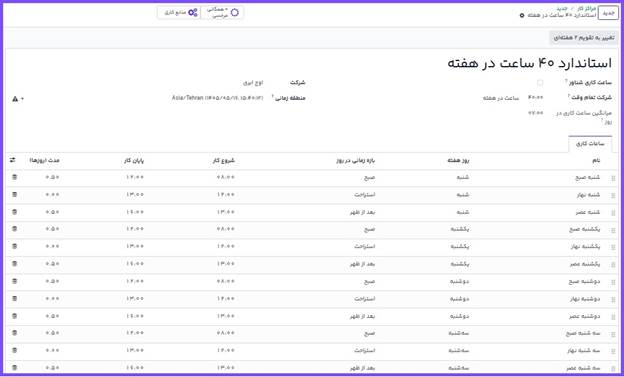Delete the شنبه صبح row with trash icon
Screen dimensions: 624x377
pos(15,177)
